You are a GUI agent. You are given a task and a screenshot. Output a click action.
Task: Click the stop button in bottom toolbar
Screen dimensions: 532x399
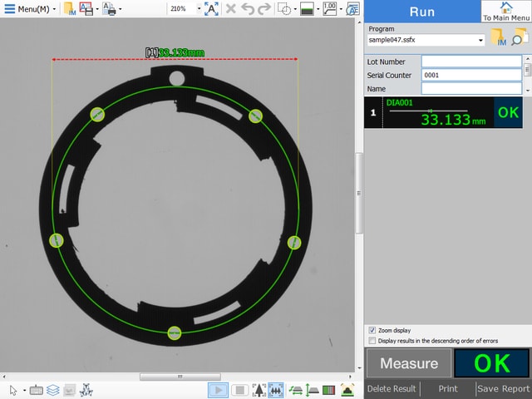click(x=240, y=390)
